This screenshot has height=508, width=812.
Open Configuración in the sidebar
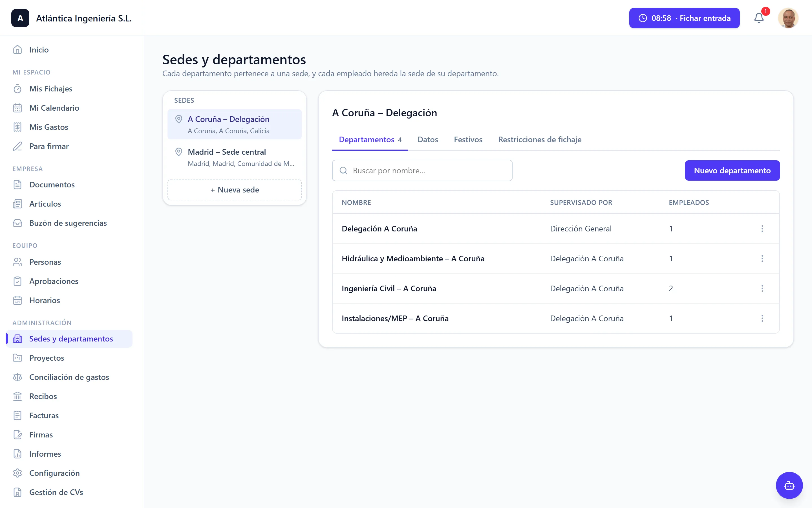(69, 473)
